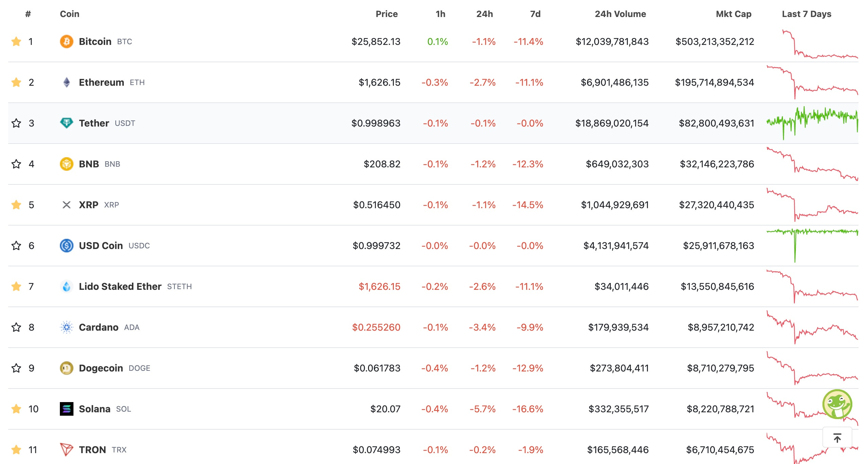
Task: Click the XRP cross logo icon
Action: (x=67, y=205)
